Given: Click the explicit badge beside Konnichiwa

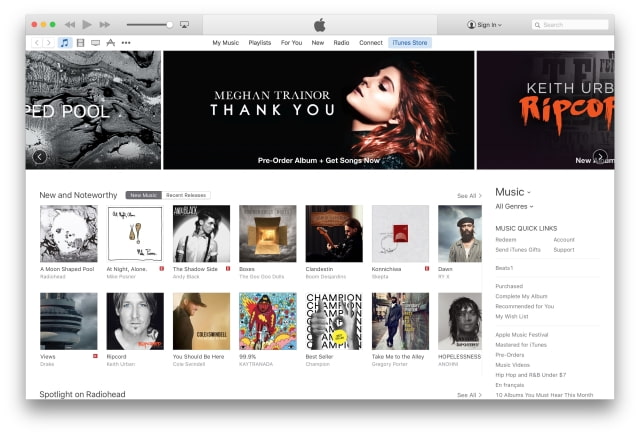Looking at the screenshot, I should coord(427,269).
